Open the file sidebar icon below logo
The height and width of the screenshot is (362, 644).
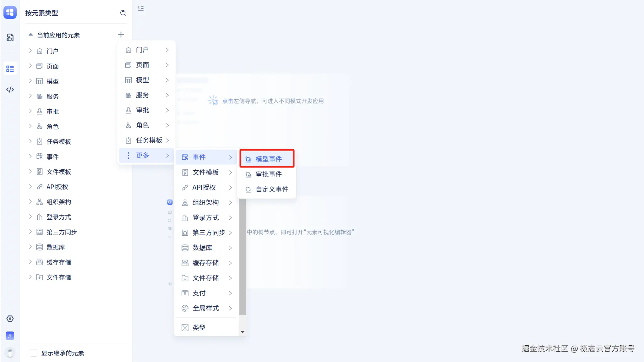10,37
